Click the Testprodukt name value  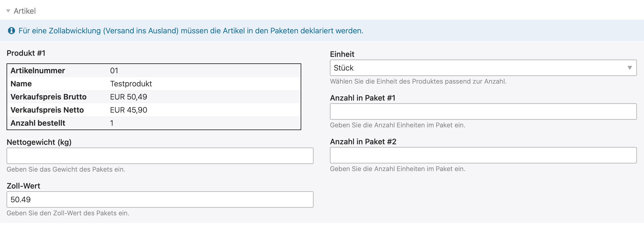(131, 84)
